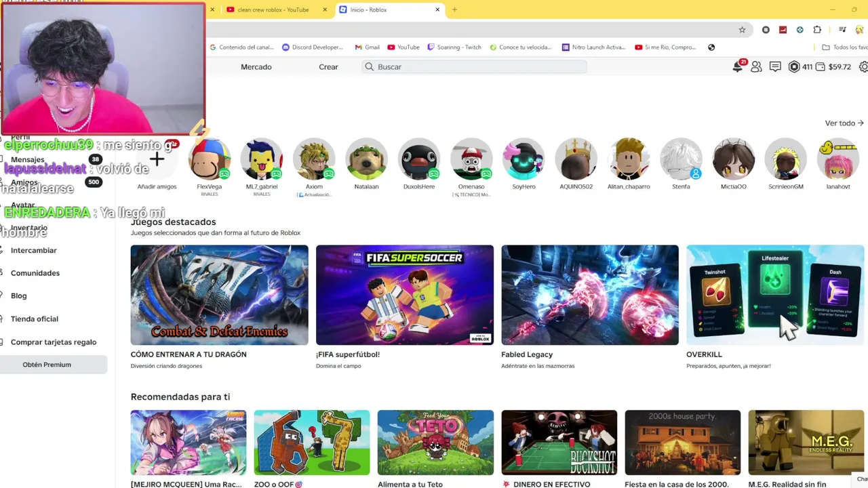Open the Uma Racing recommended game thumbnail
This screenshot has height=488, width=868.
click(x=189, y=443)
